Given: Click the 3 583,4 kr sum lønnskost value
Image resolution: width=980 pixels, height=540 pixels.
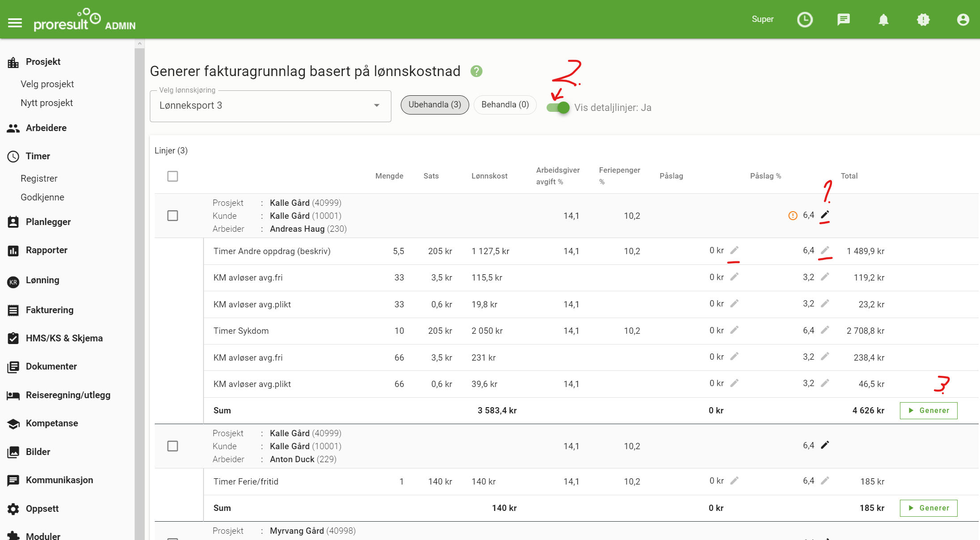Looking at the screenshot, I should pyautogui.click(x=497, y=410).
